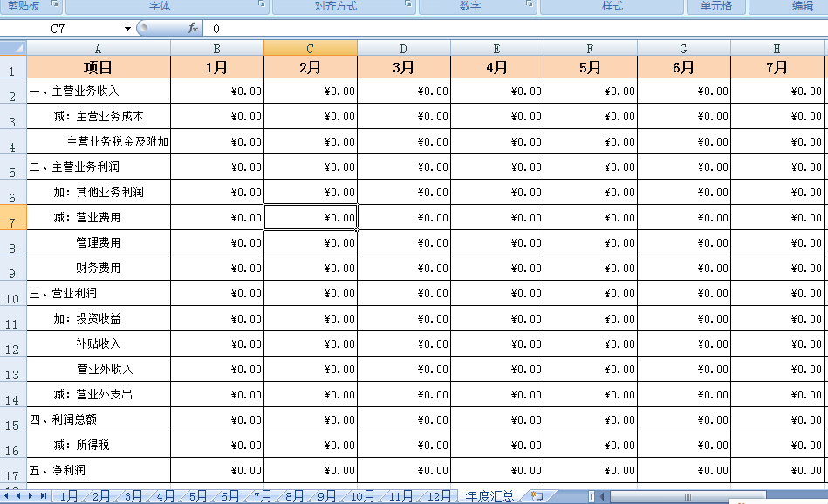This screenshot has height=504, width=828.
Task: Expand the Name Box dropdown arrow
Action: [127, 29]
